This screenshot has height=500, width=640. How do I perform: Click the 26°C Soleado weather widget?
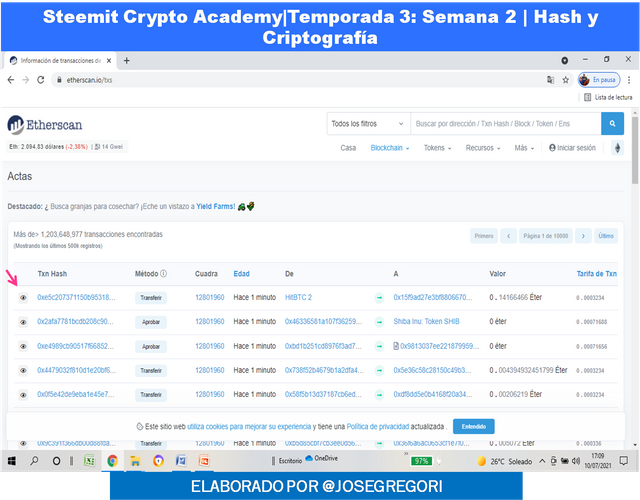click(504, 461)
